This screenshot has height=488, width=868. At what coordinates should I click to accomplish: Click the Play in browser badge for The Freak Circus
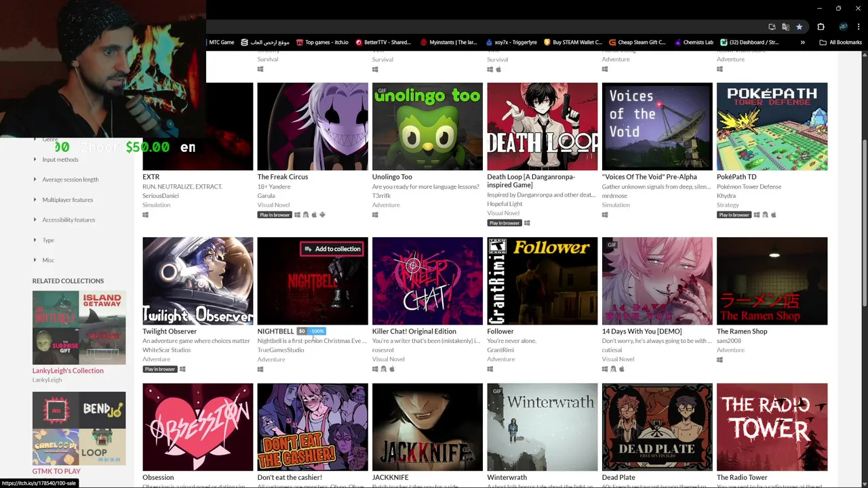[275, 215]
